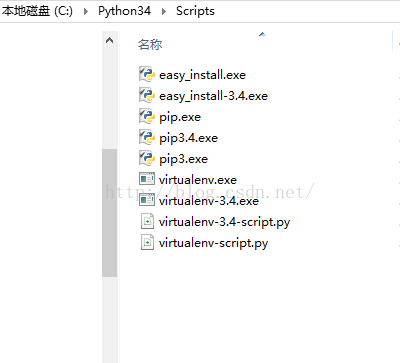Select file name easy_install-3.4.exe

click(213, 96)
